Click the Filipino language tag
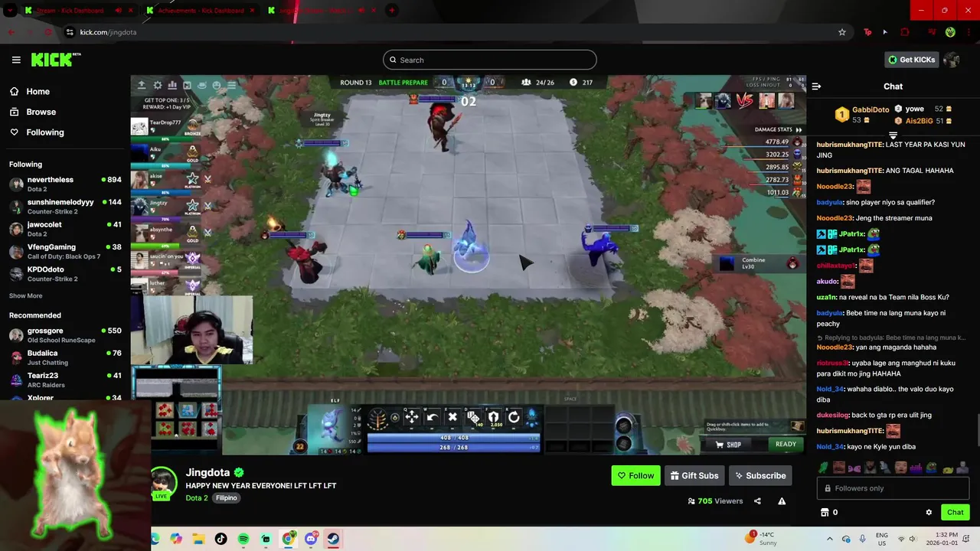The image size is (980, 551). tap(227, 497)
